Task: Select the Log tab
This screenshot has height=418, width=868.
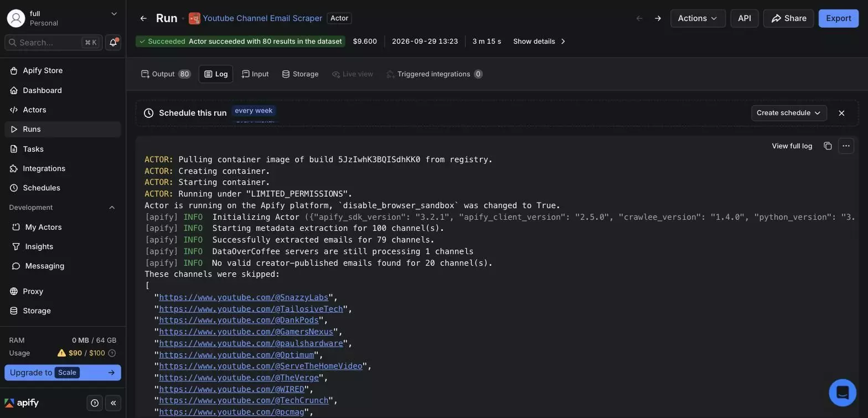Action: point(216,74)
